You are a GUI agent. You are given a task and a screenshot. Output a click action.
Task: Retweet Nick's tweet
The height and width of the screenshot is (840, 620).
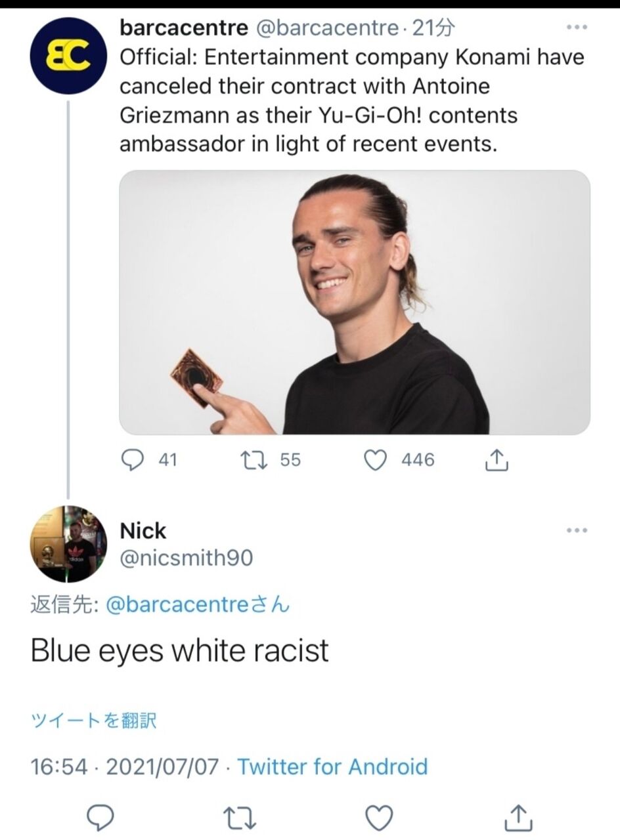click(239, 818)
